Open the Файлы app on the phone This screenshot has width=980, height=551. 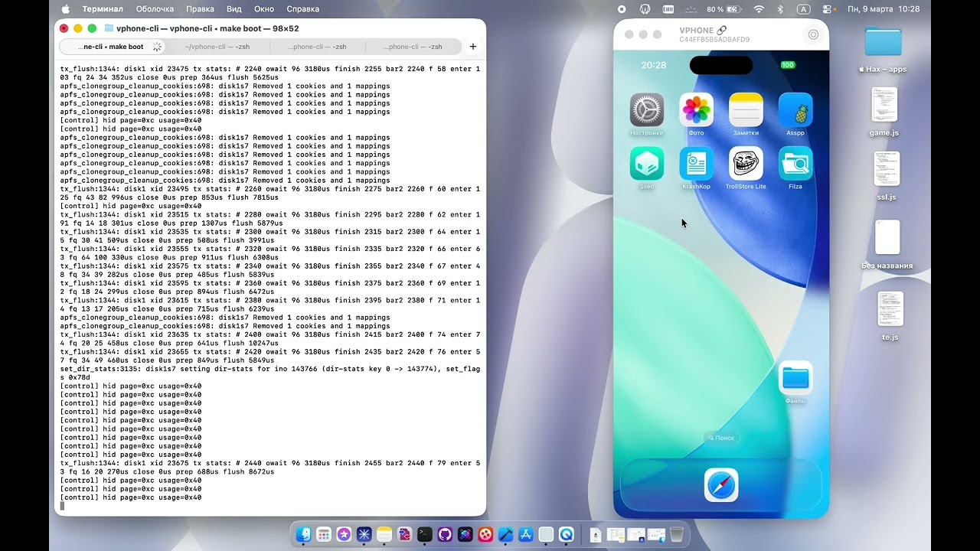tap(795, 378)
